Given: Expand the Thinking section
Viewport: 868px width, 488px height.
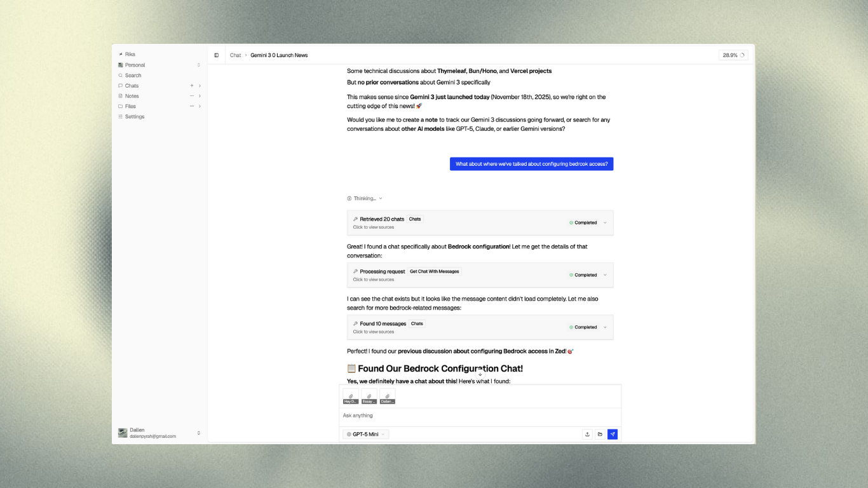Looking at the screenshot, I should click(x=365, y=198).
